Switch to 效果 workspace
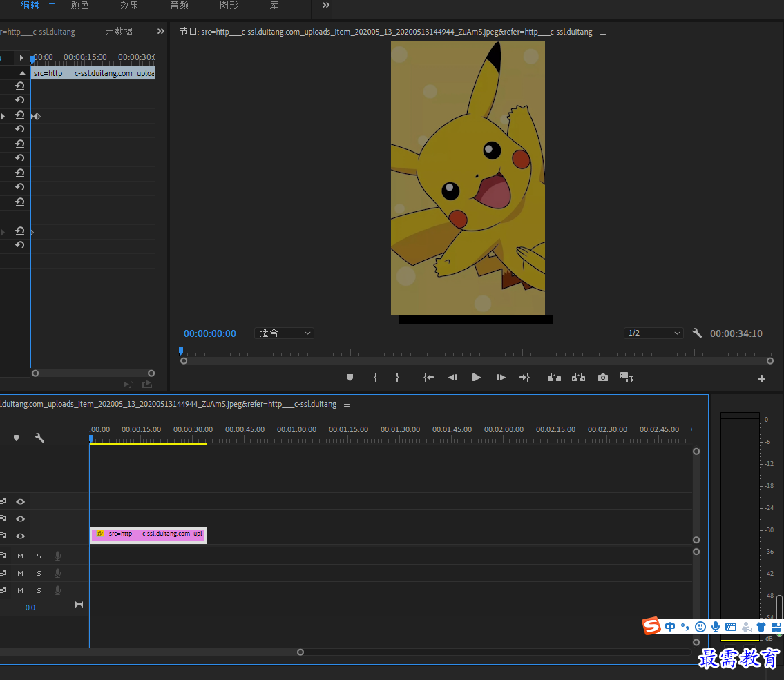Screen dimensions: 784x680 click(129, 5)
